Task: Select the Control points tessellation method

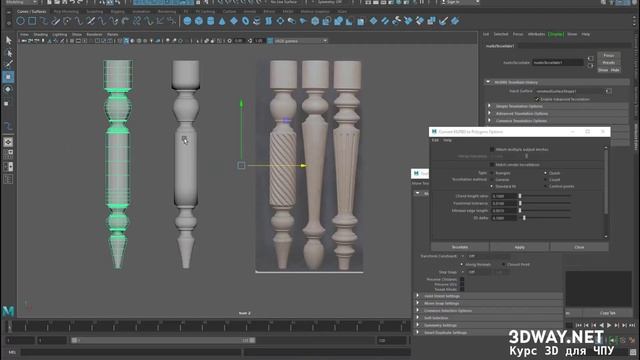Action: pyautogui.click(x=545, y=186)
